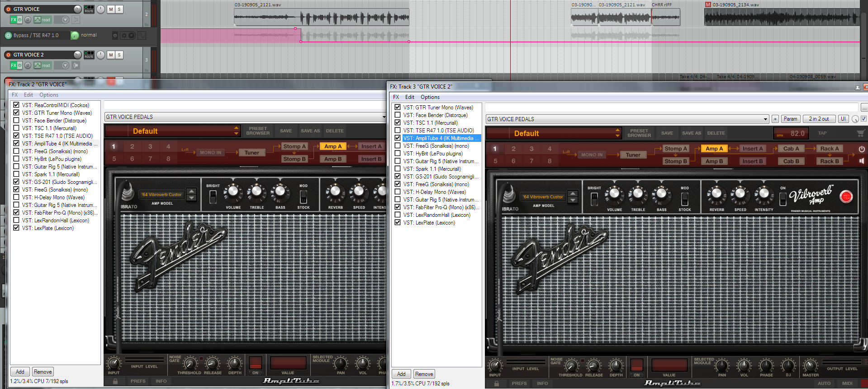Click Add button in Track 2 FX window
This screenshot has width=868, height=389.
click(x=20, y=372)
